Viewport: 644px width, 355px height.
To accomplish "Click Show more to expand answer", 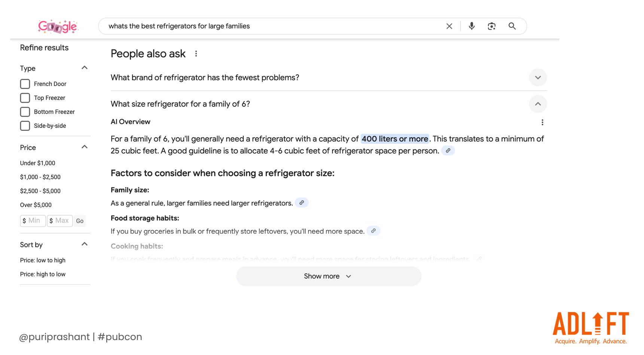I will tap(329, 276).
